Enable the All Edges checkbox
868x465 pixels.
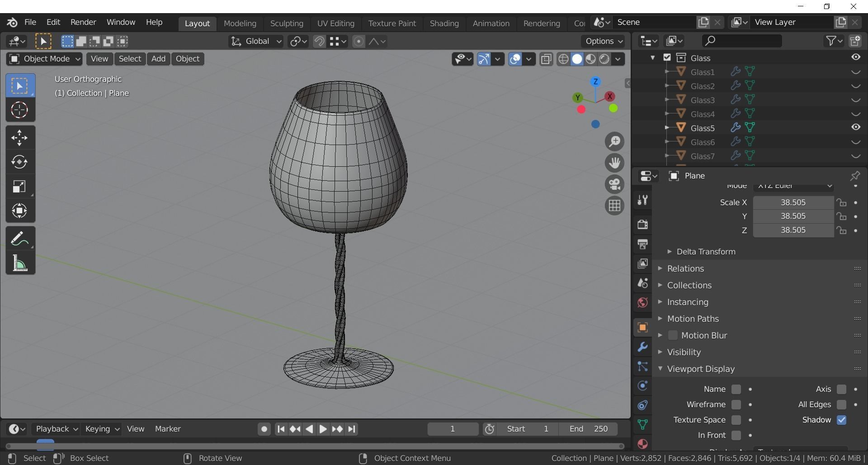(841, 404)
